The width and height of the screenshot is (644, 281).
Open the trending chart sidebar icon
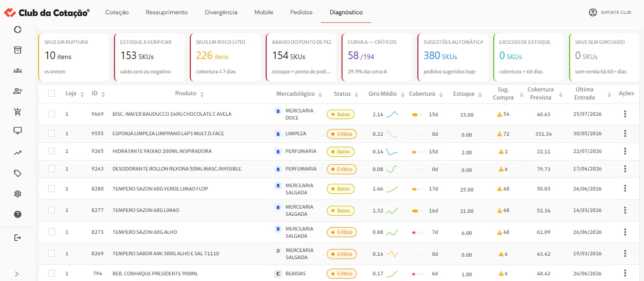[18, 153]
